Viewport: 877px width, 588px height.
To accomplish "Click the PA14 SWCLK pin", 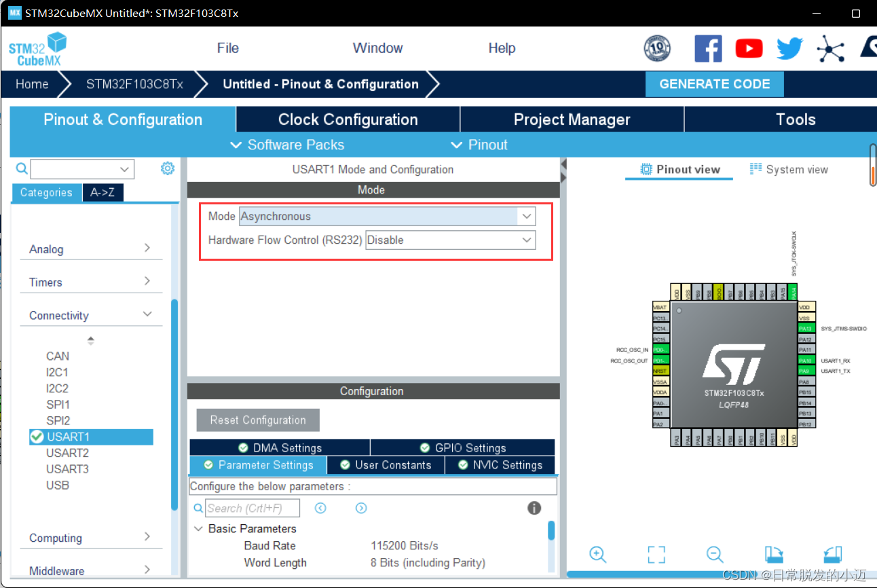I will coord(794,292).
